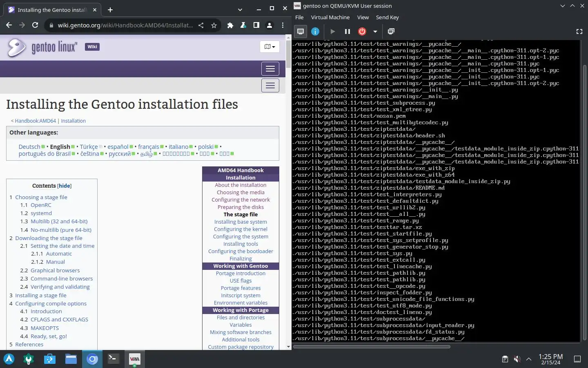
Task: Open the blue file manager taskbar icon
Action: tap(71, 359)
